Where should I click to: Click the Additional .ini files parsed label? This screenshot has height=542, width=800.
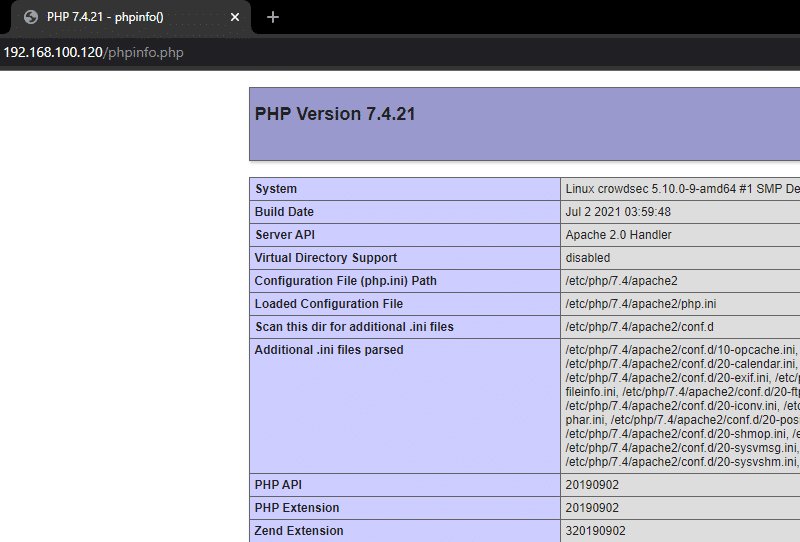329,350
